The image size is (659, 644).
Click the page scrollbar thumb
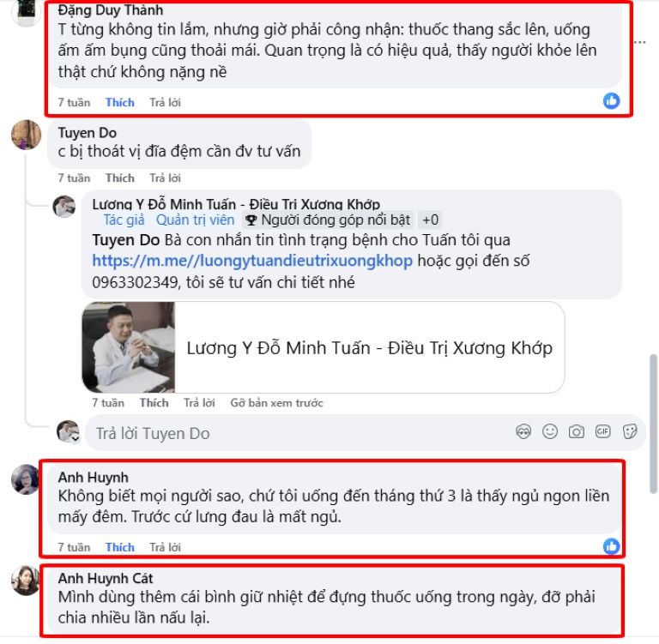pos(653,424)
